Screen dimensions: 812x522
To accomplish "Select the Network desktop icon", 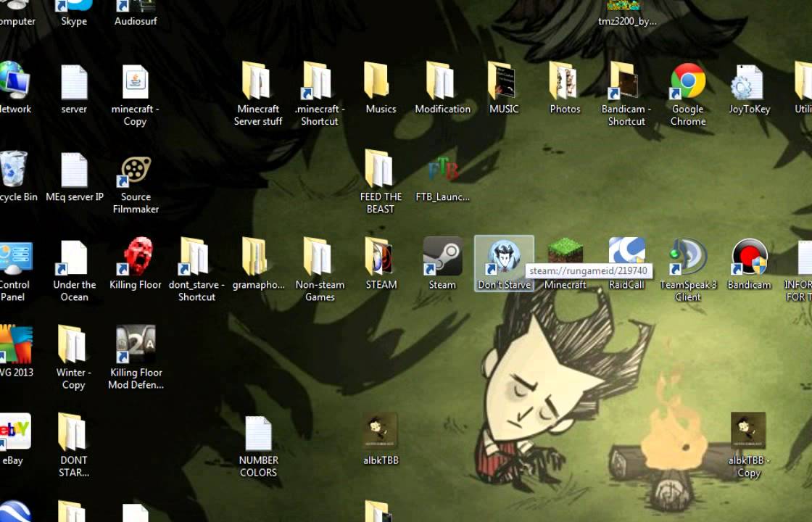I will [x=14, y=88].
